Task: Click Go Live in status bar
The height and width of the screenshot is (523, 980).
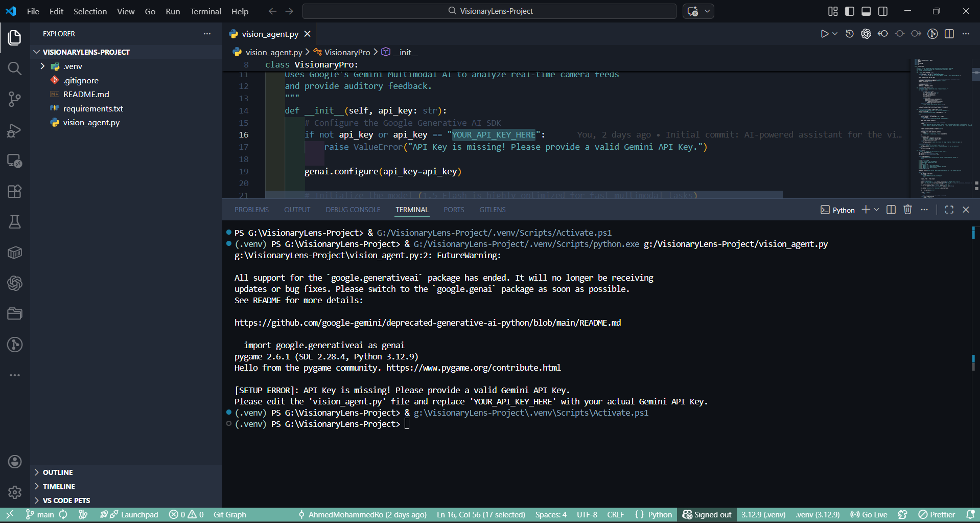Action: [869, 514]
